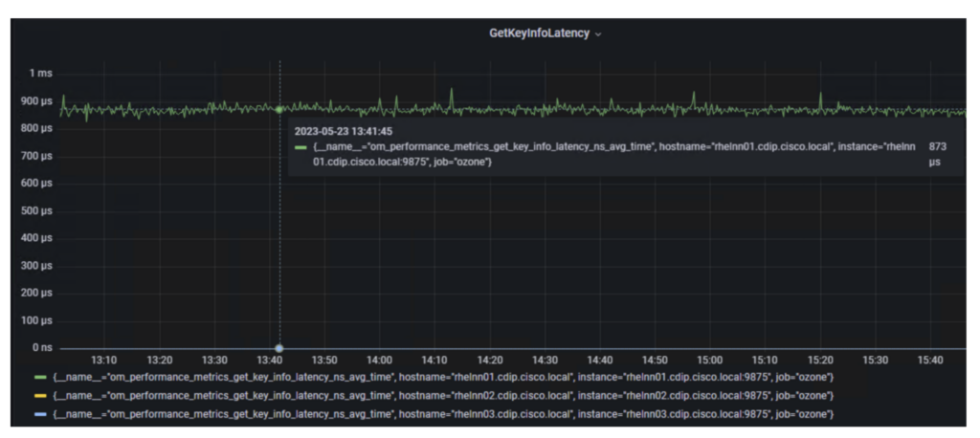The height and width of the screenshot is (438, 980).
Task: Toggle the rhelnn03 series legend label
Action: point(440,412)
